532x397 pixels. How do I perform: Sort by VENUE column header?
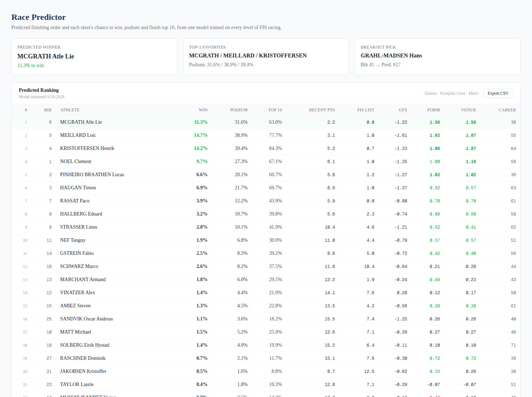point(469,110)
